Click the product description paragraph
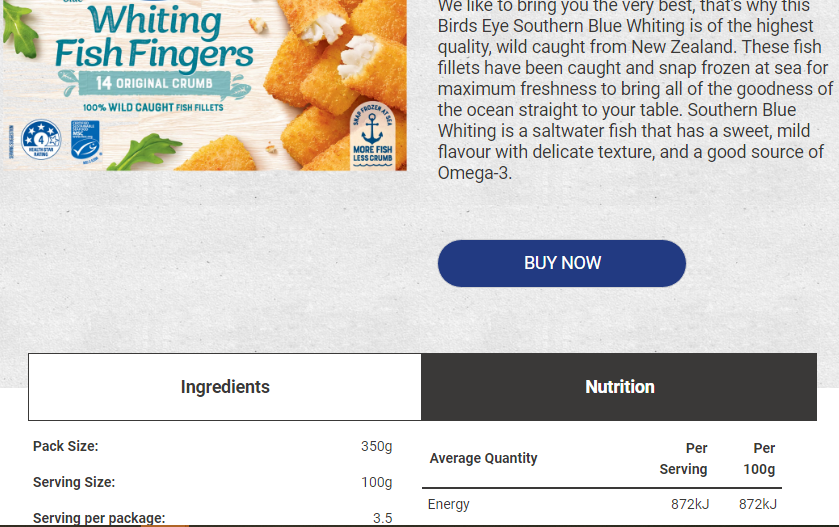Image resolution: width=839 pixels, height=527 pixels. click(x=635, y=90)
